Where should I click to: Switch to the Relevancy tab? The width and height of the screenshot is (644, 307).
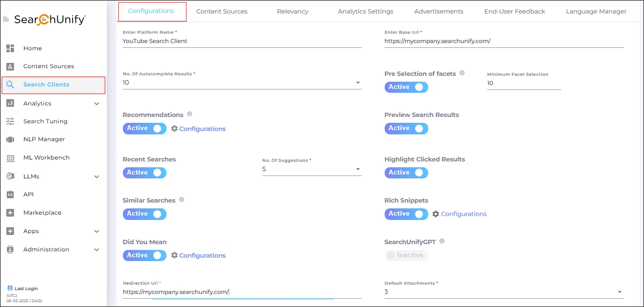click(292, 12)
